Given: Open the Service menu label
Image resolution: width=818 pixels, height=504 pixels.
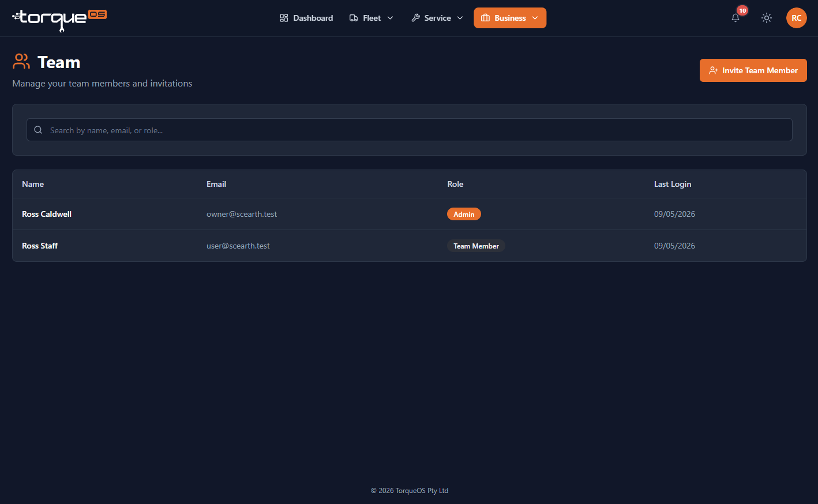Looking at the screenshot, I should click(438, 18).
